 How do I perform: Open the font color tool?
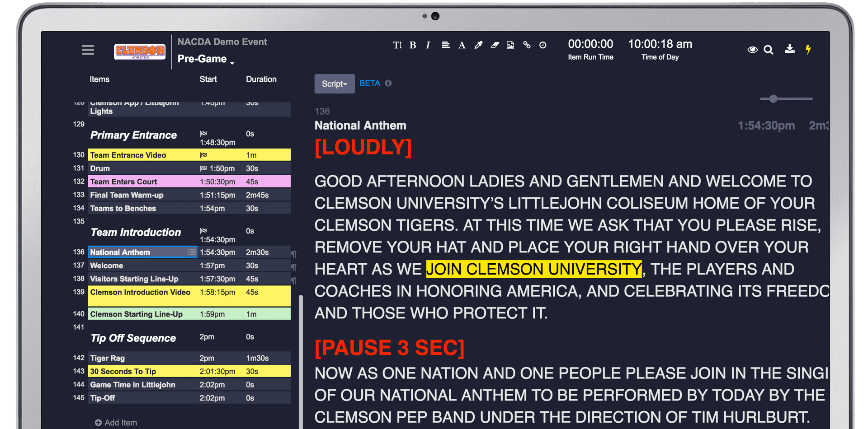point(462,45)
